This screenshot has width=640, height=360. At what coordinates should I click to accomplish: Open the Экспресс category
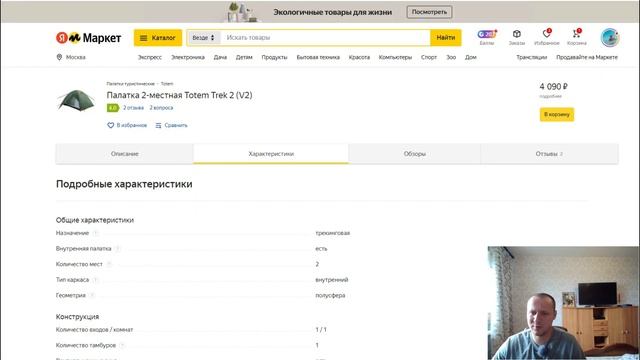[x=150, y=57]
